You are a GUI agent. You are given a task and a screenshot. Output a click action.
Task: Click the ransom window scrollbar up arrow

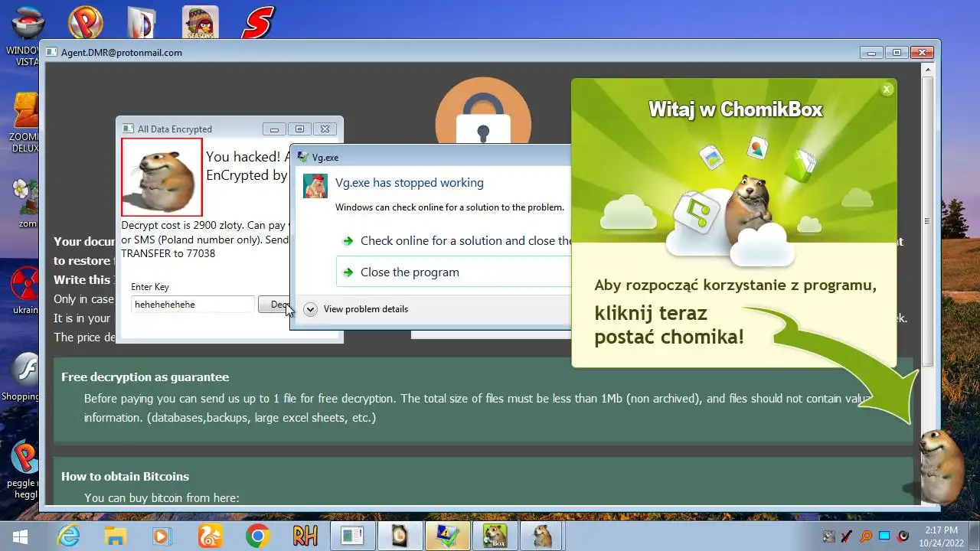point(927,70)
